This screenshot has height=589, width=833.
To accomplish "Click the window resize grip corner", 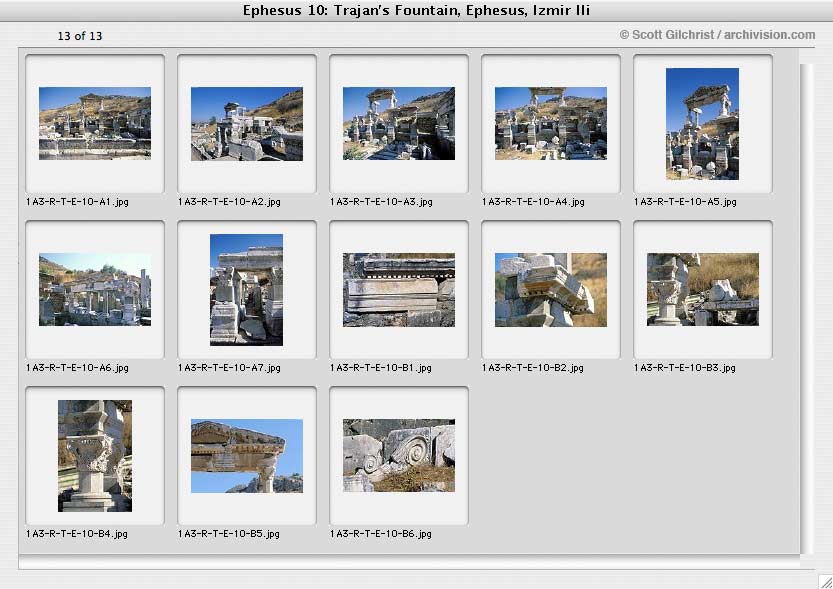I will tap(825, 582).
